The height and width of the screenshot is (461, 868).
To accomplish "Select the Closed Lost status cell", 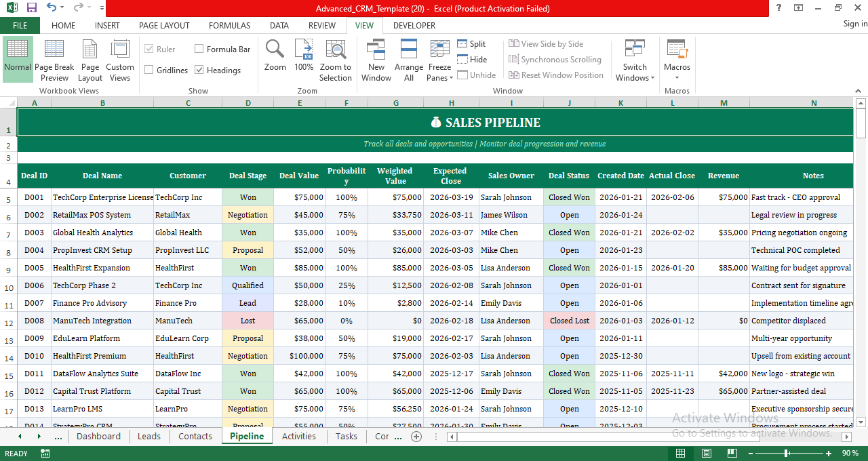I will [x=570, y=321].
